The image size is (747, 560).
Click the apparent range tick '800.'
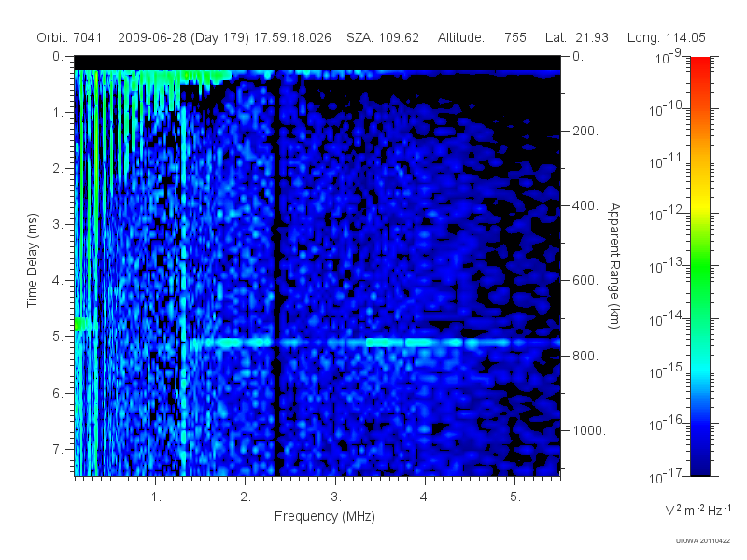click(x=585, y=356)
